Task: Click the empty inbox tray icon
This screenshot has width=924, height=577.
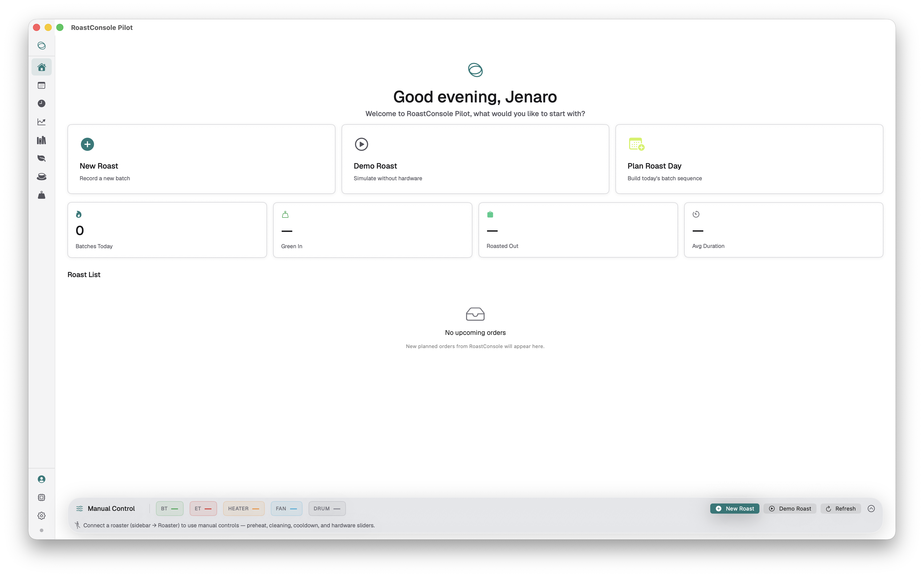Action: point(475,314)
